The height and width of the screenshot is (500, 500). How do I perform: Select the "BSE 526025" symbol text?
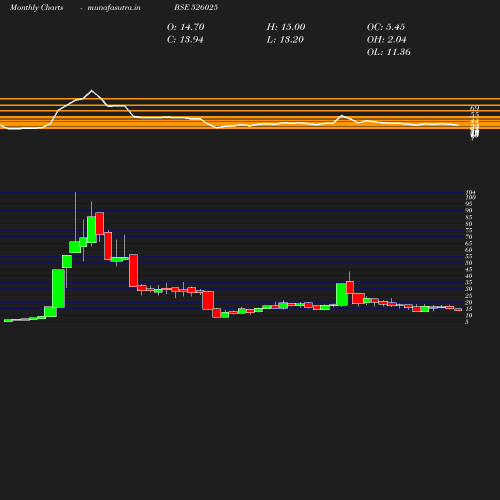tap(196, 8)
